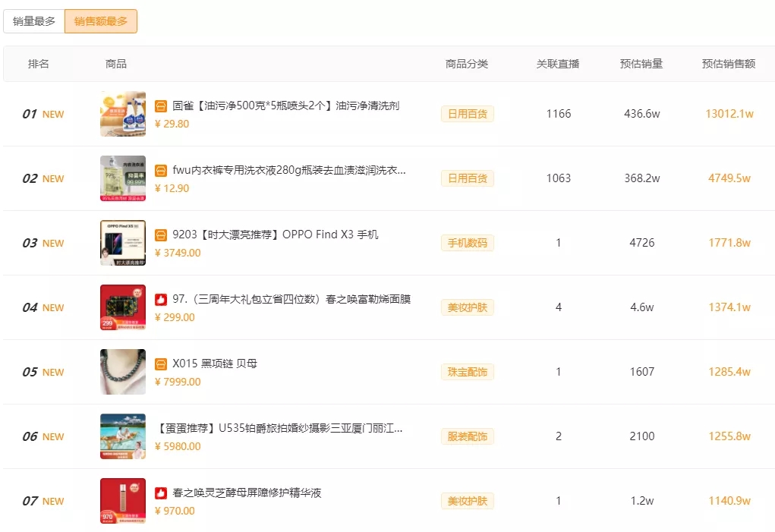
Task: Click the 日用百货 tag in row 01
Action: [468, 114]
